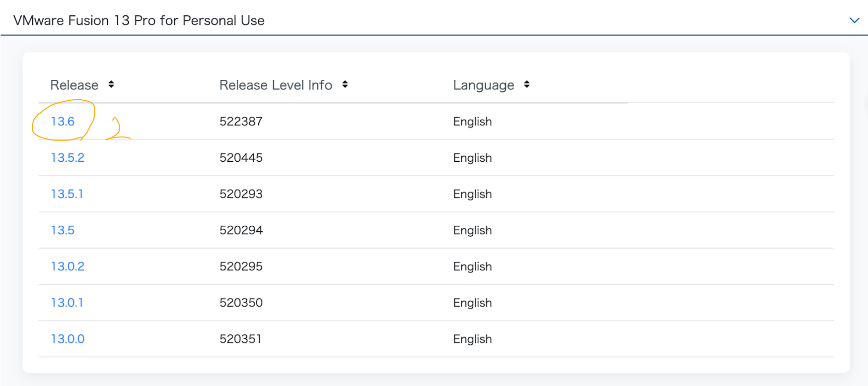Click the VMware Fusion 13 Pro for Personal Use title
Viewport: 868px width, 386px height.
tap(139, 20)
